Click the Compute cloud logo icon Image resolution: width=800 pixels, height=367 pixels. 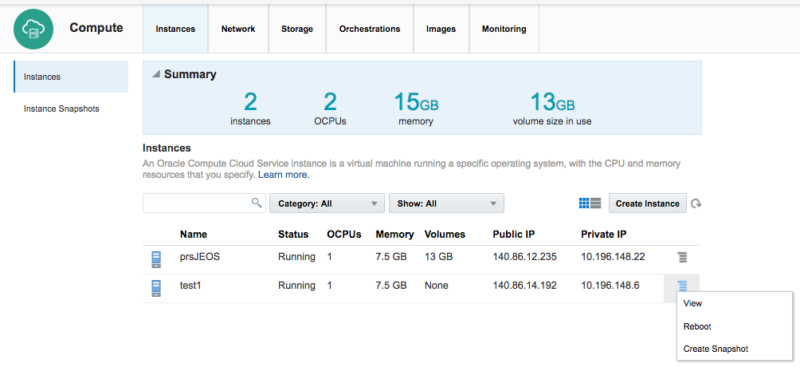click(x=33, y=29)
